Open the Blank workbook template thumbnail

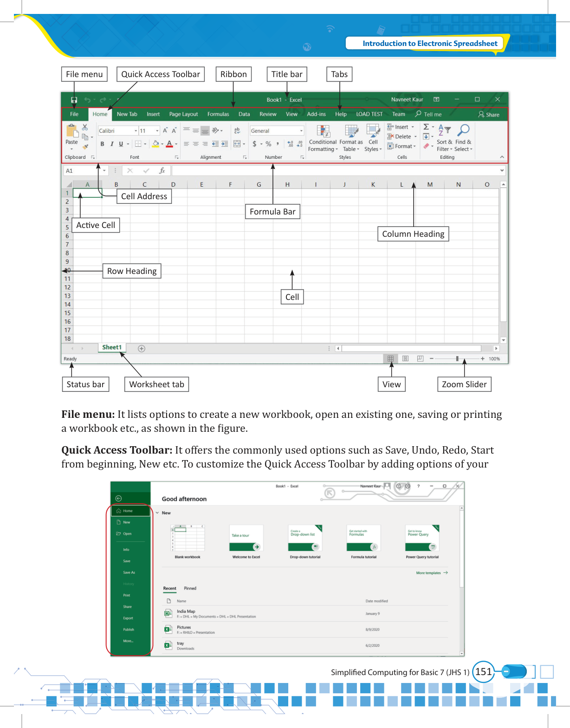coord(188,539)
